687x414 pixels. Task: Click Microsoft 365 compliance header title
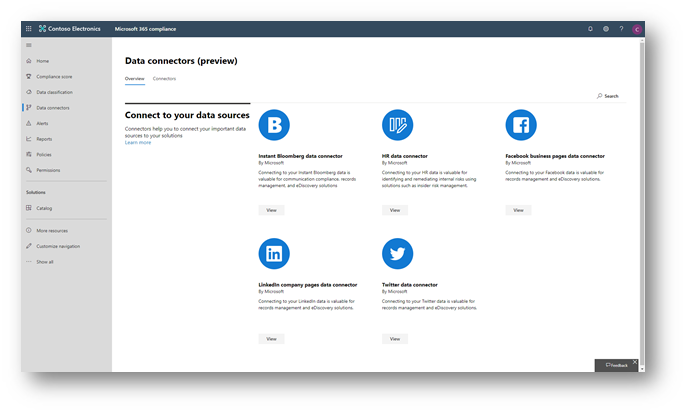pos(145,29)
